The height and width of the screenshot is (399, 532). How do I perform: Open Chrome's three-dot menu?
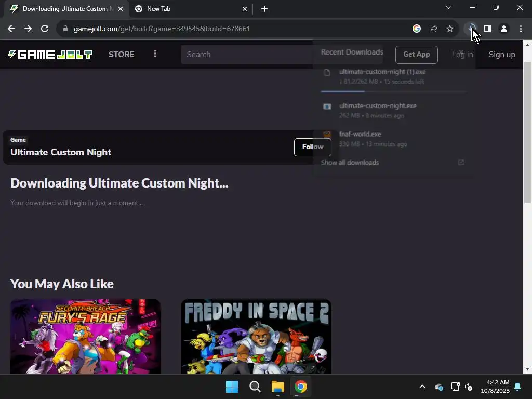pos(521,29)
